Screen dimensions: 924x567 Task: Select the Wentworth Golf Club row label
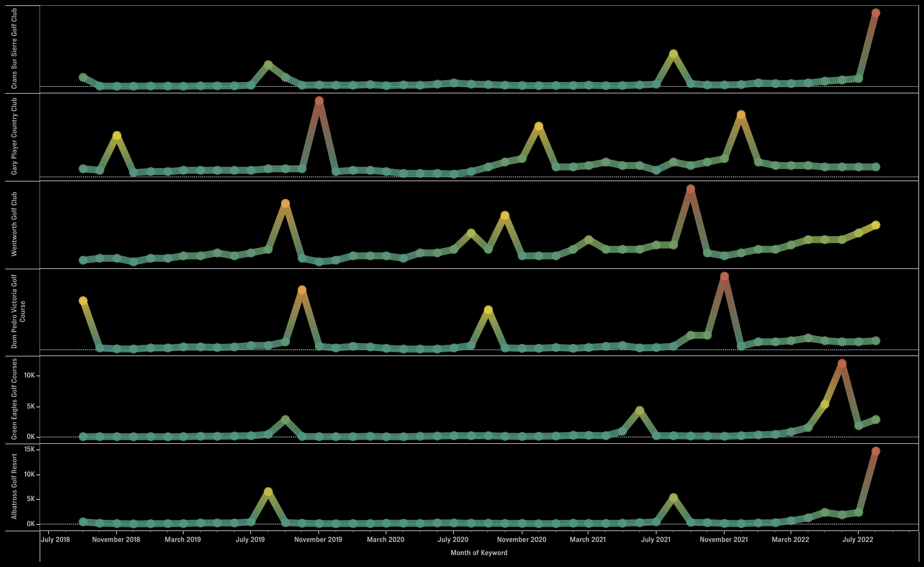[14, 224]
